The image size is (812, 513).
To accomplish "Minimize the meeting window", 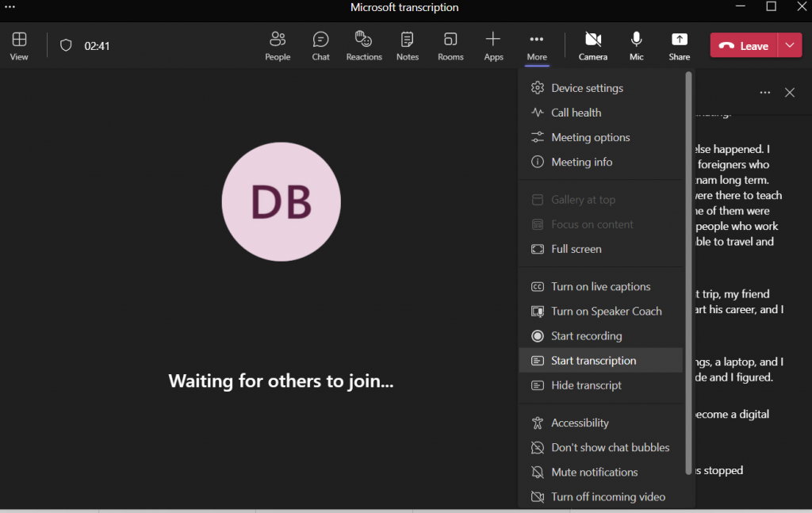I will tap(741, 6).
